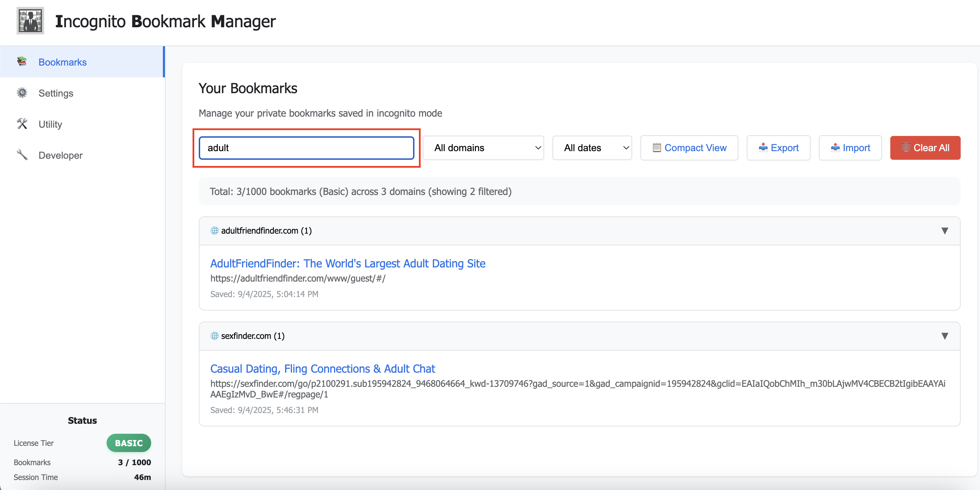Collapse the adultfriendfinder.com group
Screen dimensions: 980x490
pos(944,231)
